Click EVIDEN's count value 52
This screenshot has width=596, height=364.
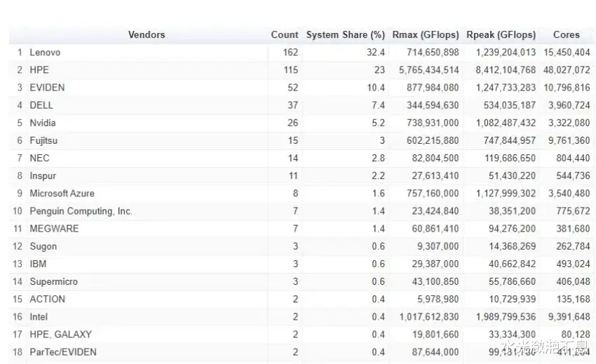pos(292,88)
